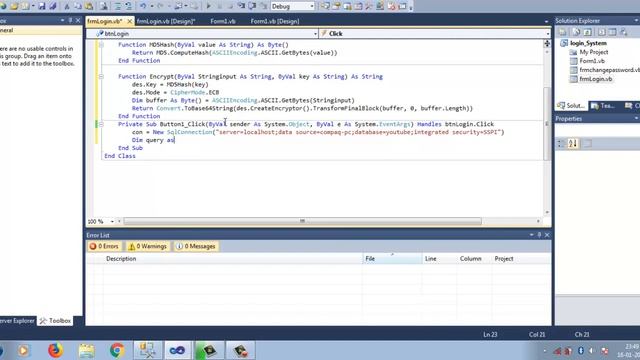The image size is (640, 360).
Task: Click the "Dim query as" code line
Action: [153, 140]
